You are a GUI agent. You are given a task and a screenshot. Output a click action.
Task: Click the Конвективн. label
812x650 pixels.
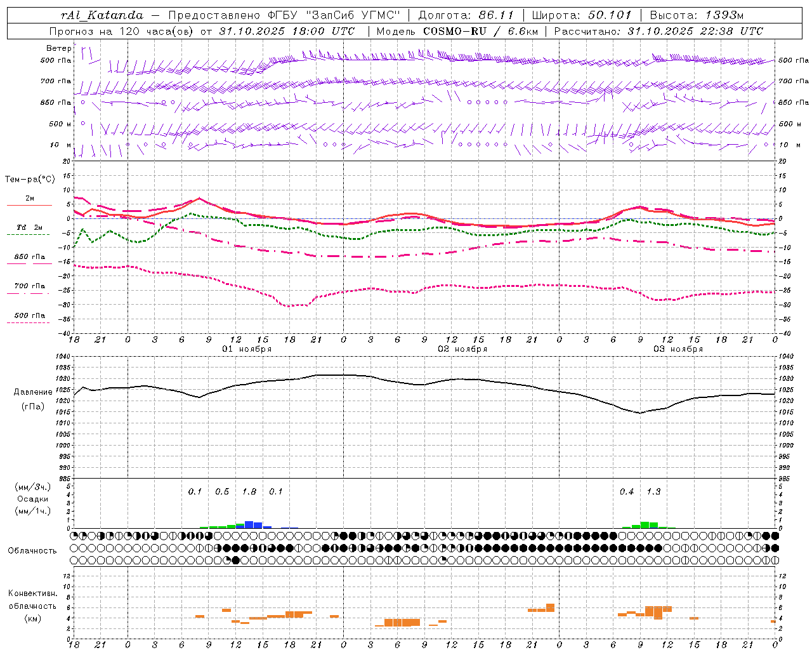33,594
